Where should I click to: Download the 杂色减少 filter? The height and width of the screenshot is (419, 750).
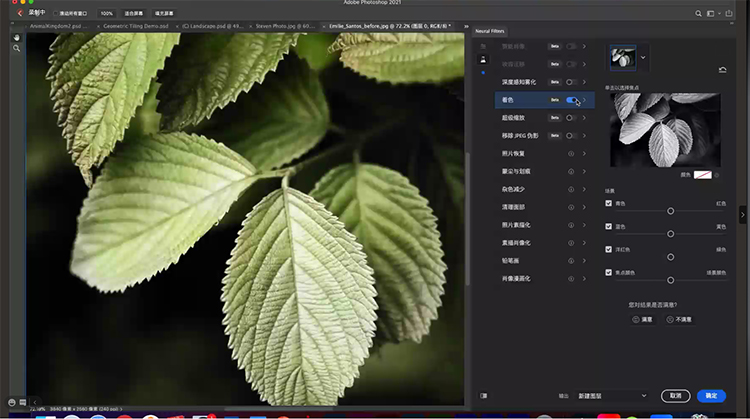point(571,189)
